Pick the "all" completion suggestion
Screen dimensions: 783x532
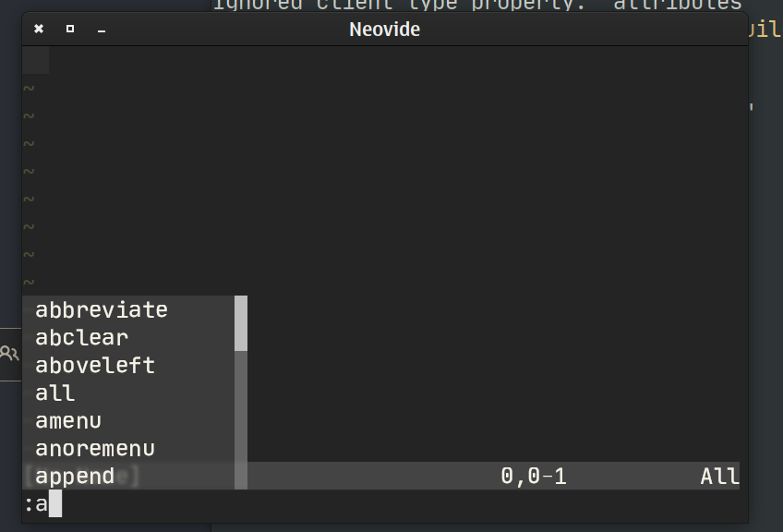[x=54, y=393]
